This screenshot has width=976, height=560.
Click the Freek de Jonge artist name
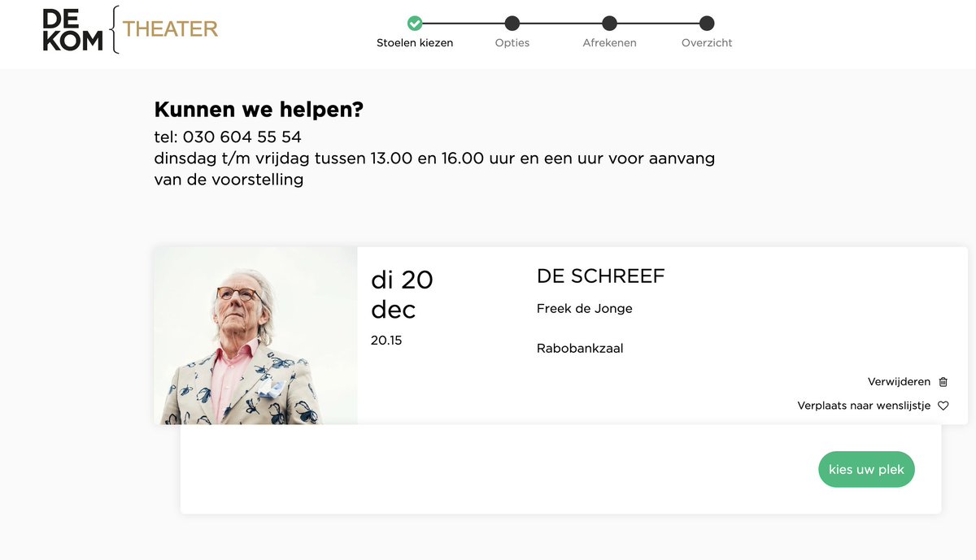coord(584,309)
